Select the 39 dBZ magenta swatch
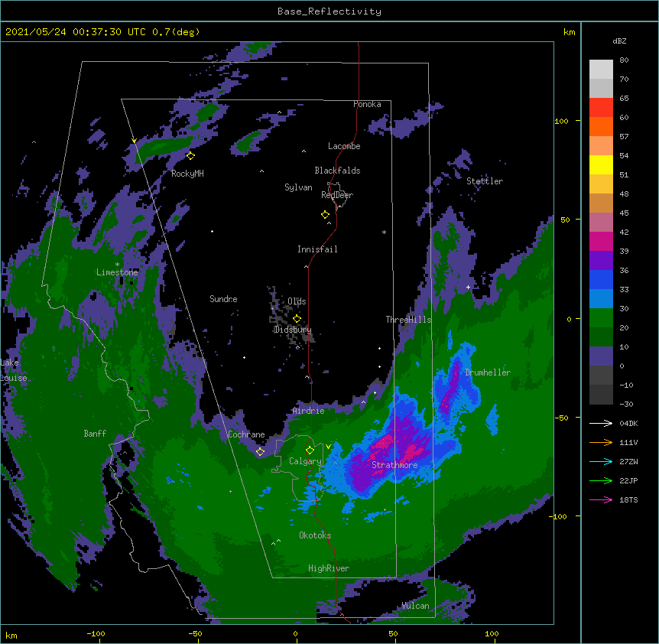The height and width of the screenshot is (644, 659). click(601, 241)
